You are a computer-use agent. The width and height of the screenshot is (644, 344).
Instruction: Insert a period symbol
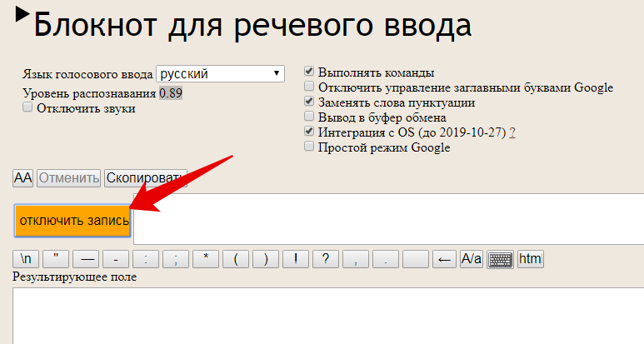point(386,259)
